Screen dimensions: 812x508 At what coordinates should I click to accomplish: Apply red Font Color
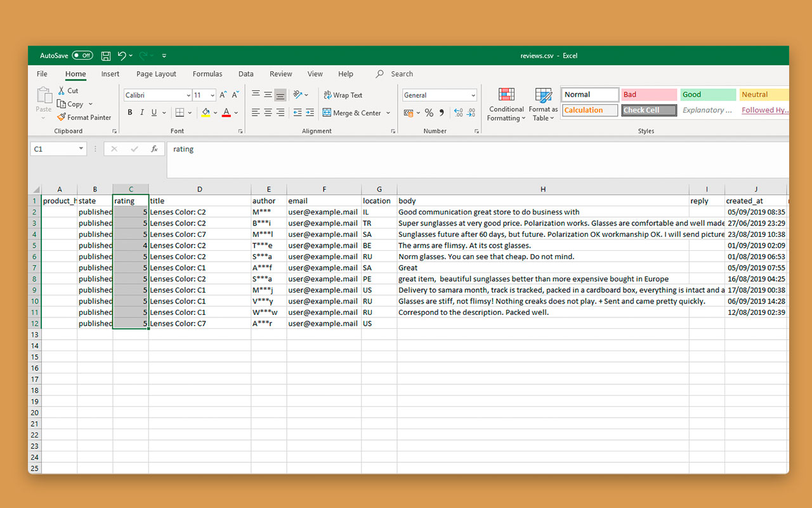[226, 113]
